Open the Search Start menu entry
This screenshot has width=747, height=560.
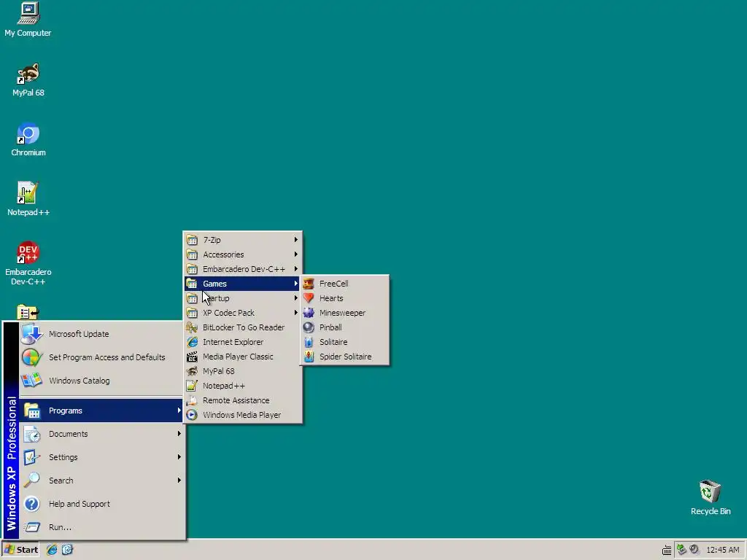point(101,481)
